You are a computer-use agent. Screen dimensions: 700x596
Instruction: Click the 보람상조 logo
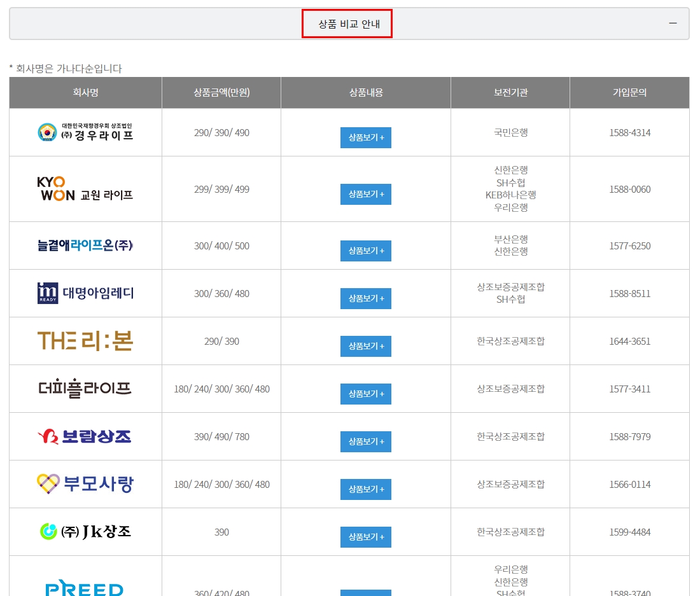click(85, 436)
